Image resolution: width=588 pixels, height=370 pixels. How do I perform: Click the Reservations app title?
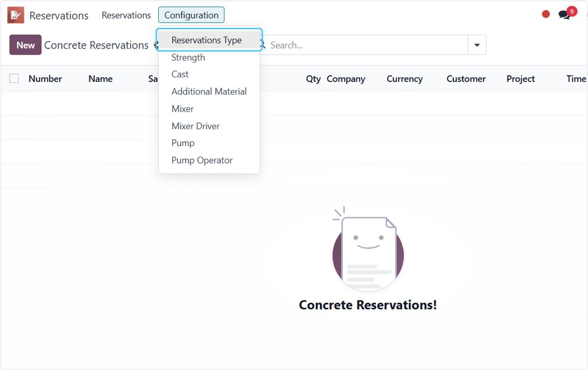pos(59,16)
